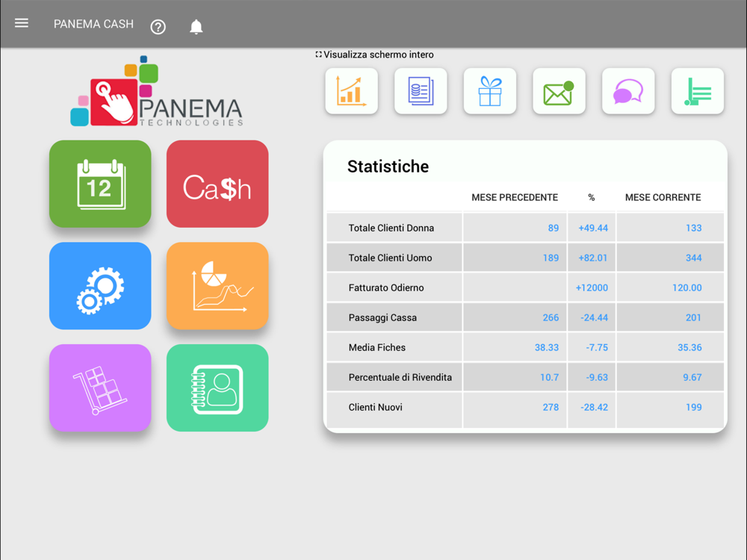Open the purple warehouse trolley tile
This screenshot has height=560, width=747.
coord(100,388)
